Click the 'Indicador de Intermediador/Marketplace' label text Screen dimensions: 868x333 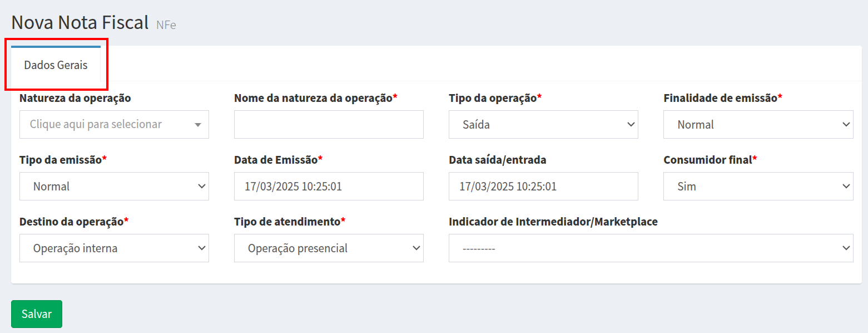tap(553, 222)
